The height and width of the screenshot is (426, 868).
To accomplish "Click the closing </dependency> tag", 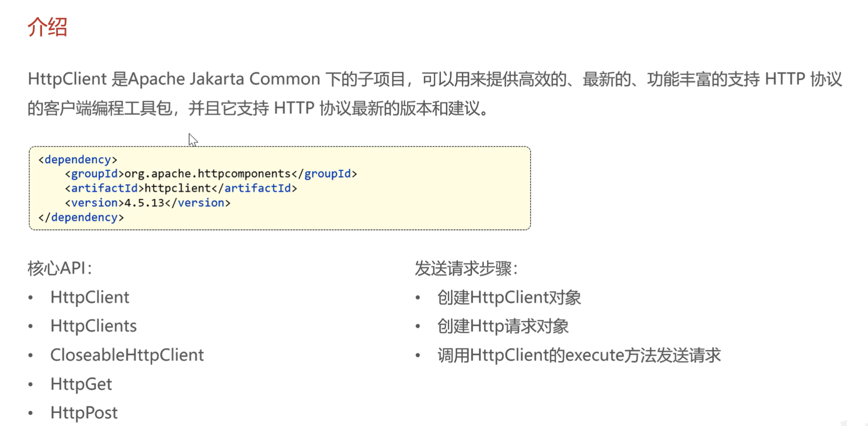I will [81, 217].
